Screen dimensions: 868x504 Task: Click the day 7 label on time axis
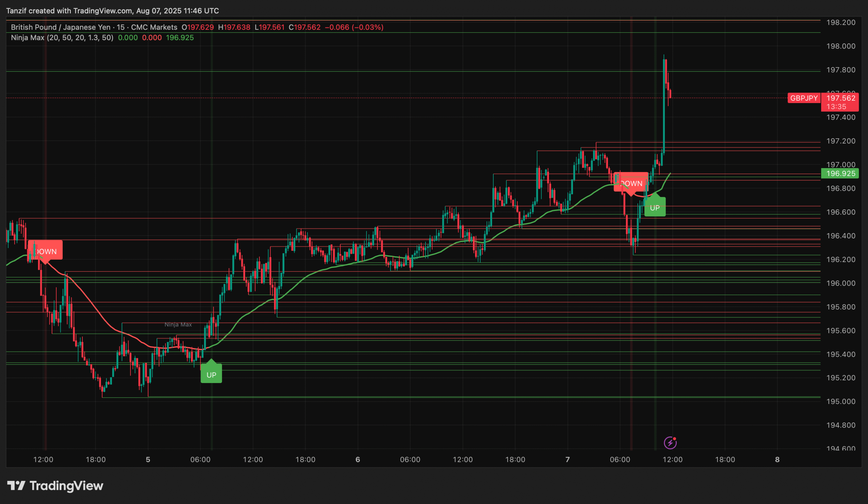[567, 460]
